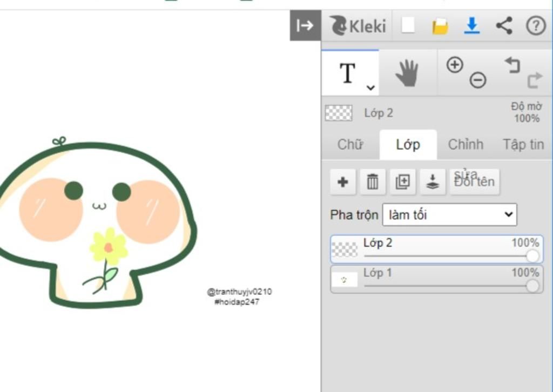553x392 pixels.
Task: Delete the current layer
Action: coord(373,182)
